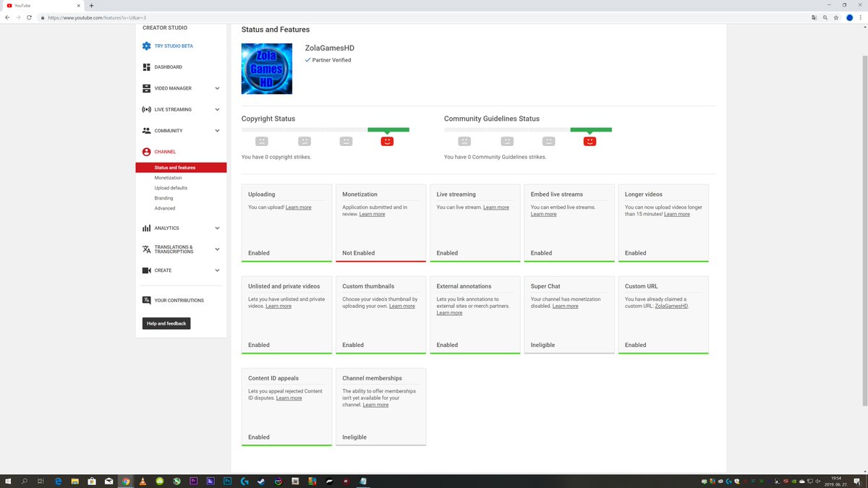The width and height of the screenshot is (868, 488).
Task: Open Steam from the taskbar
Action: pyautogui.click(x=261, y=481)
